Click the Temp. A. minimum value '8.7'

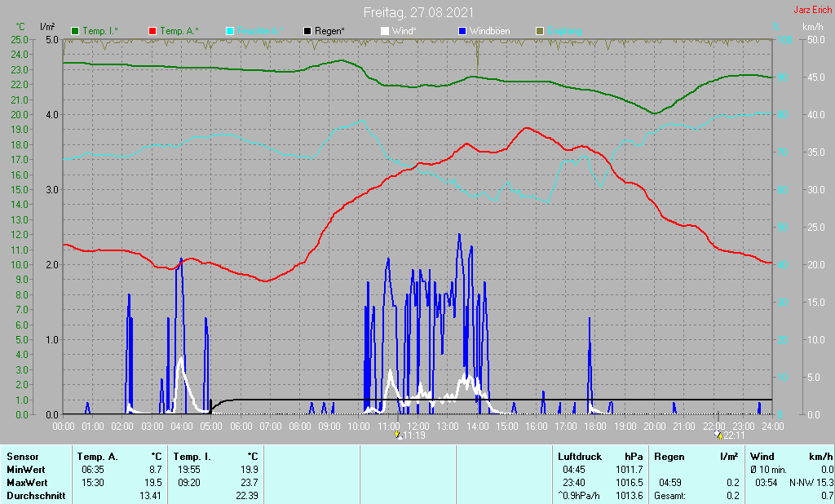click(156, 470)
